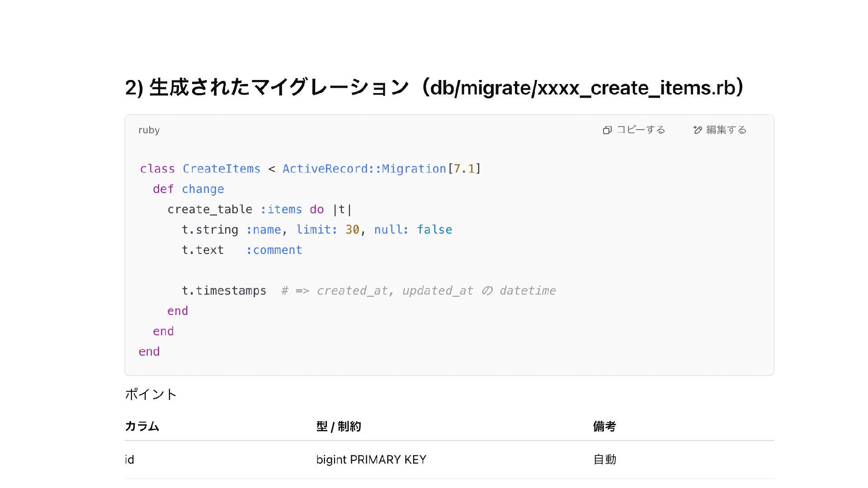Click the コピーする text button
Viewport: 868px width, 488px height.
pos(641,130)
